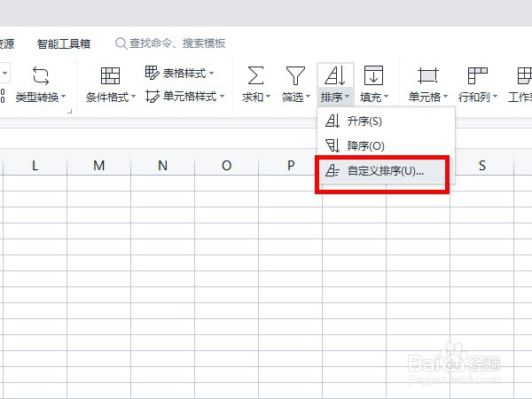Click the Filter (筛选) funnel icon
The height and width of the screenshot is (399, 532).
point(295,75)
